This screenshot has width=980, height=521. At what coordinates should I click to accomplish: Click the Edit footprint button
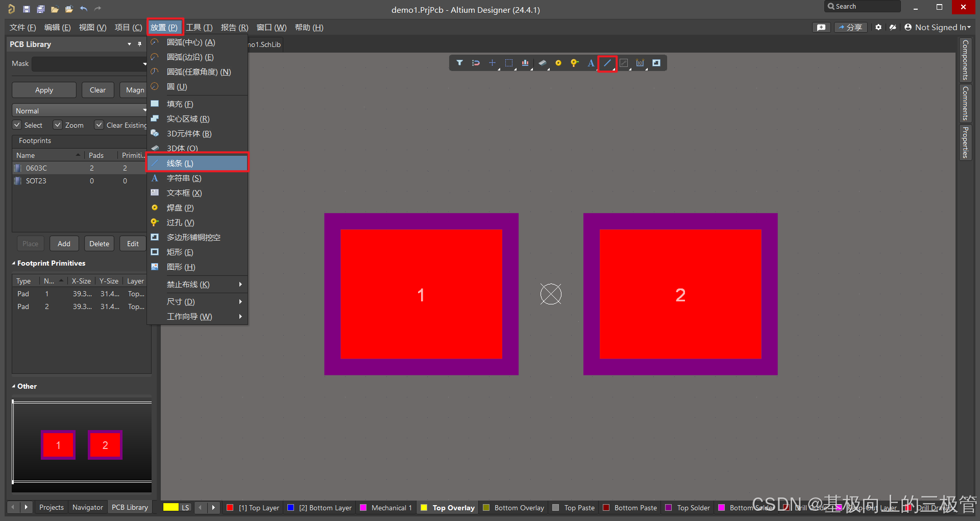(133, 244)
